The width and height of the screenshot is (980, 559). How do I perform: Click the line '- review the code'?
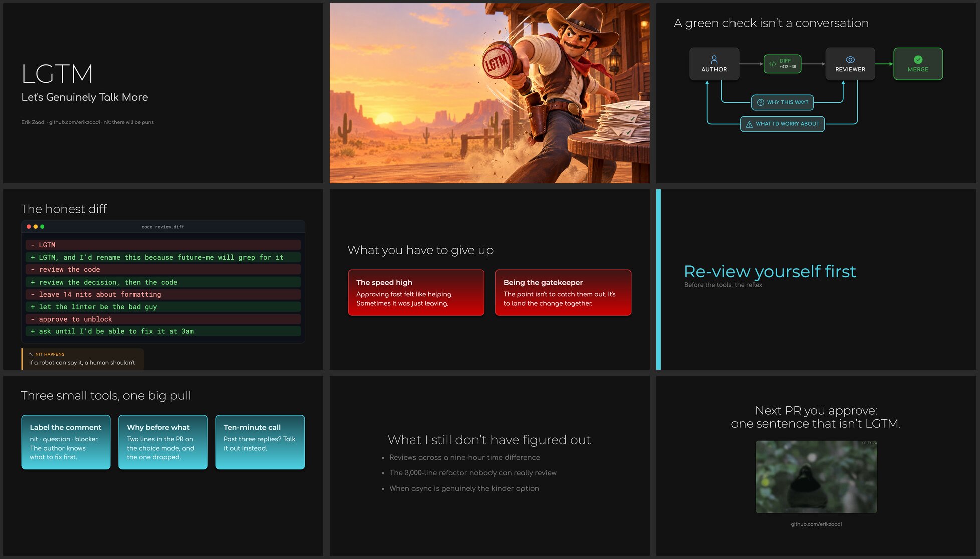coord(163,269)
